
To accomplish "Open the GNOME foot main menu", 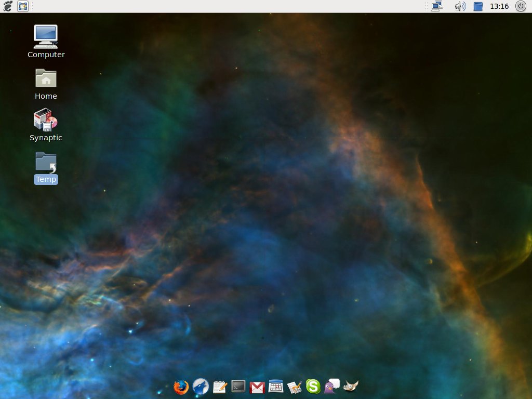I will pos(7,6).
